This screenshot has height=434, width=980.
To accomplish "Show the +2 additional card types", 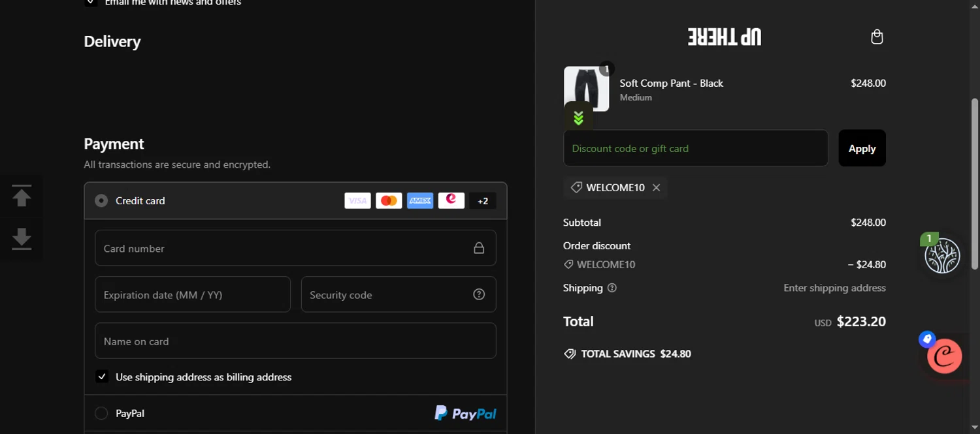I will (x=483, y=201).
